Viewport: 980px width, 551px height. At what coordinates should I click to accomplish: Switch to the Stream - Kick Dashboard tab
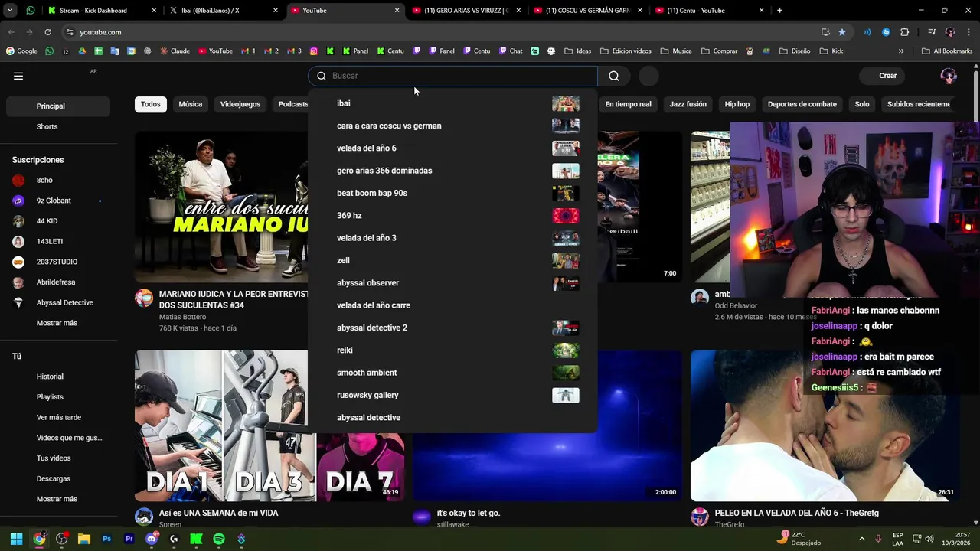pyautogui.click(x=101, y=11)
